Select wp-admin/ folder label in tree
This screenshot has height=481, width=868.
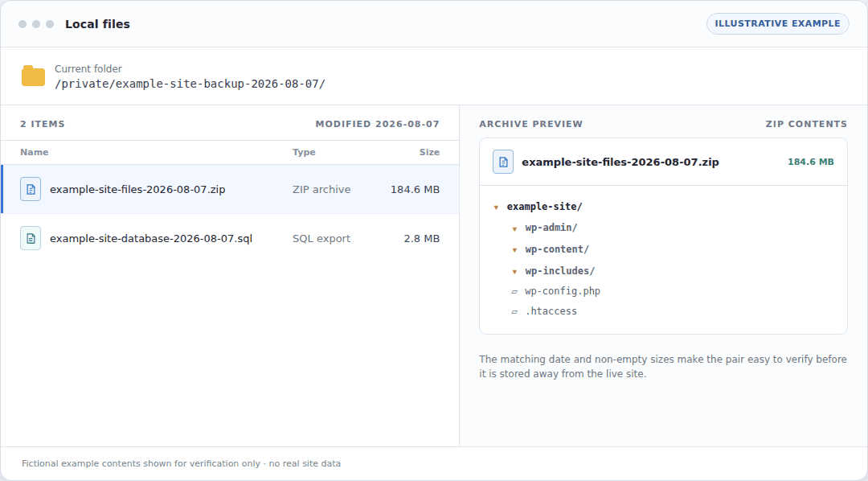point(551,227)
